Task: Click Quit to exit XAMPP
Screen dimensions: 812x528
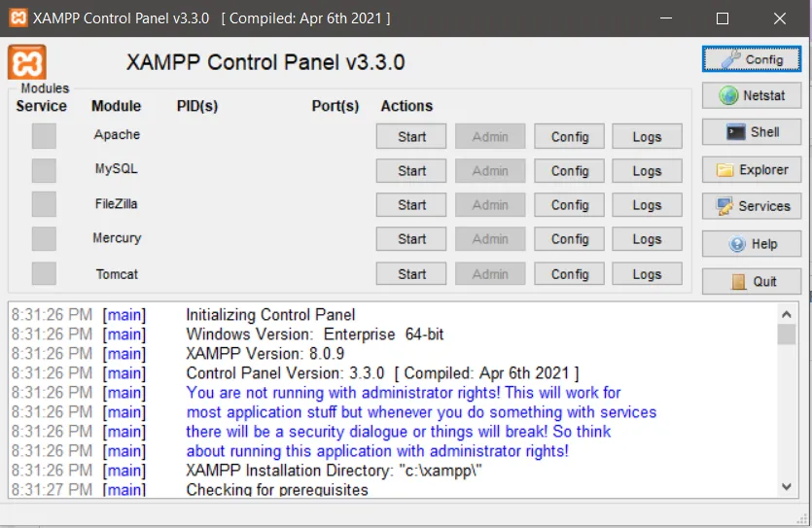Action: pyautogui.click(x=752, y=282)
